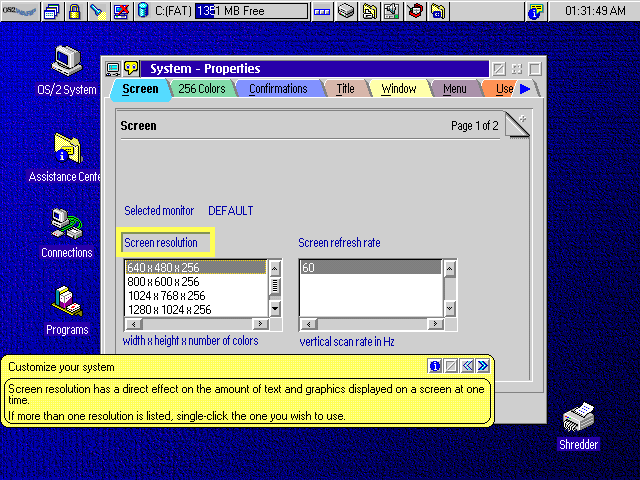Screen dimensions: 640x480
Task: Open the window list icon in WarpCenter
Action: (x=52, y=11)
